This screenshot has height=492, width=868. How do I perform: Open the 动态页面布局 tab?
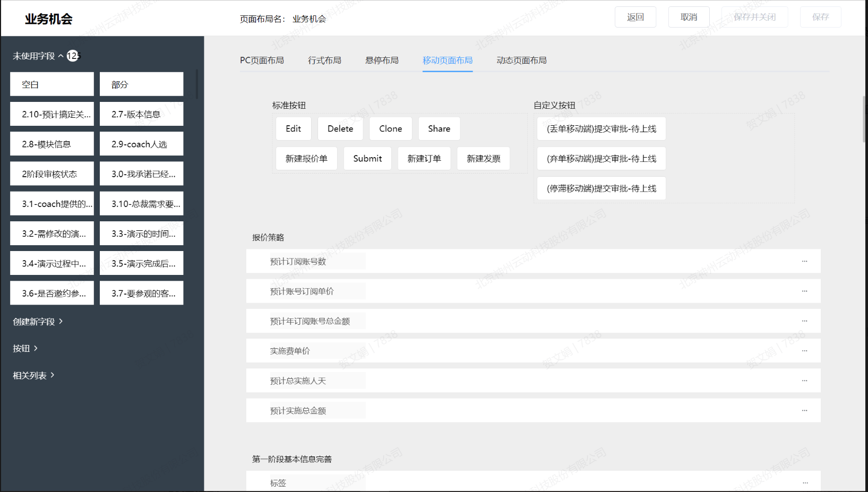[521, 61]
